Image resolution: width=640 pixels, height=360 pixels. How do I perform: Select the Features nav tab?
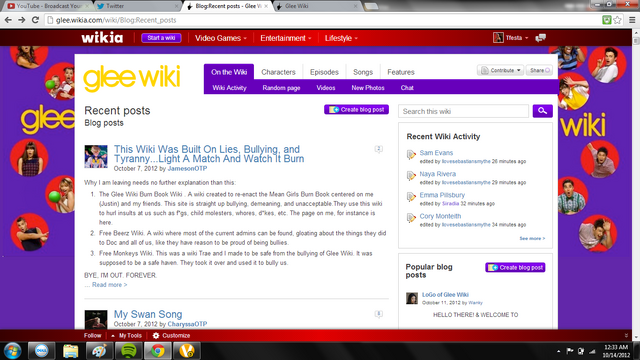401,72
